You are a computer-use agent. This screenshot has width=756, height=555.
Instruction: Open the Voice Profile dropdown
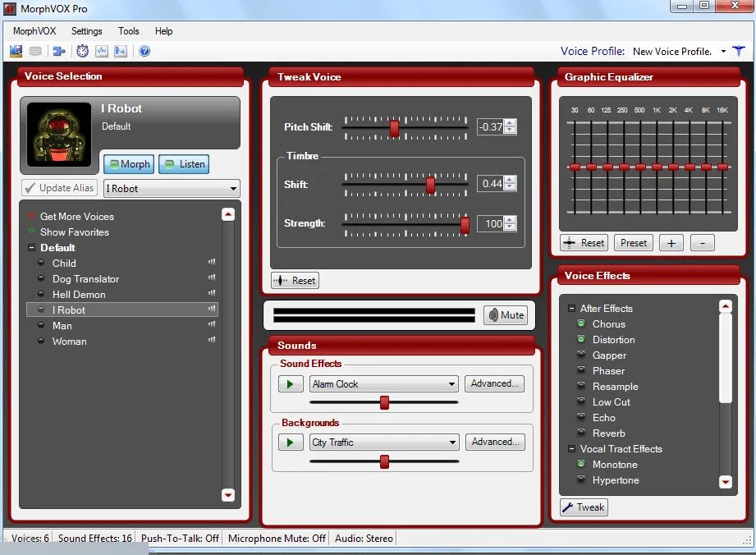723,52
